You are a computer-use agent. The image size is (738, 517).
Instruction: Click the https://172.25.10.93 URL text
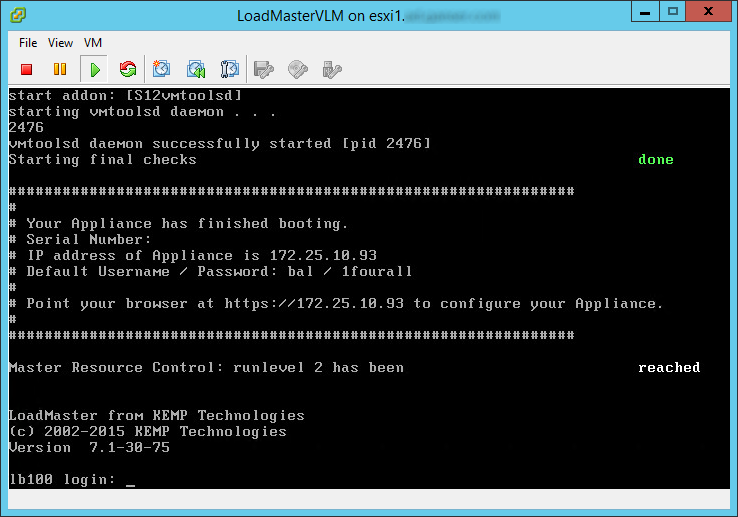click(x=314, y=303)
